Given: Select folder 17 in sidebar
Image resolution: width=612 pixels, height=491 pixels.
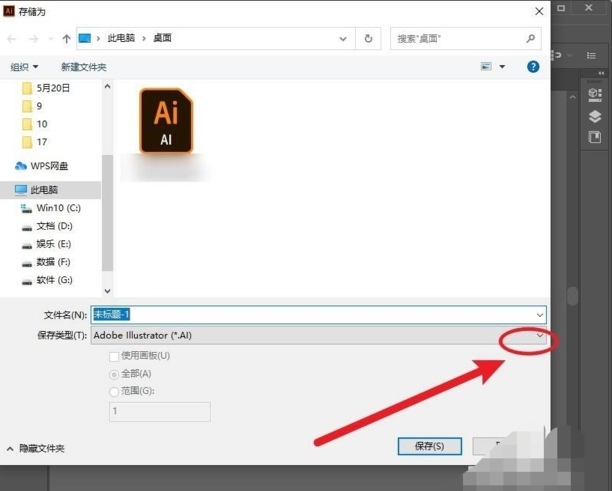Looking at the screenshot, I should (35, 142).
